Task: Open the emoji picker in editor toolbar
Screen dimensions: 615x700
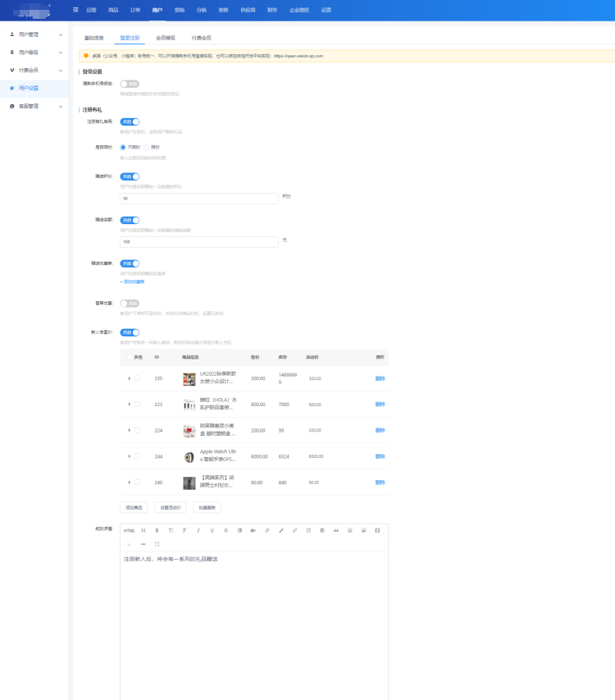Action: pyautogui.click(x=350, y=530)
